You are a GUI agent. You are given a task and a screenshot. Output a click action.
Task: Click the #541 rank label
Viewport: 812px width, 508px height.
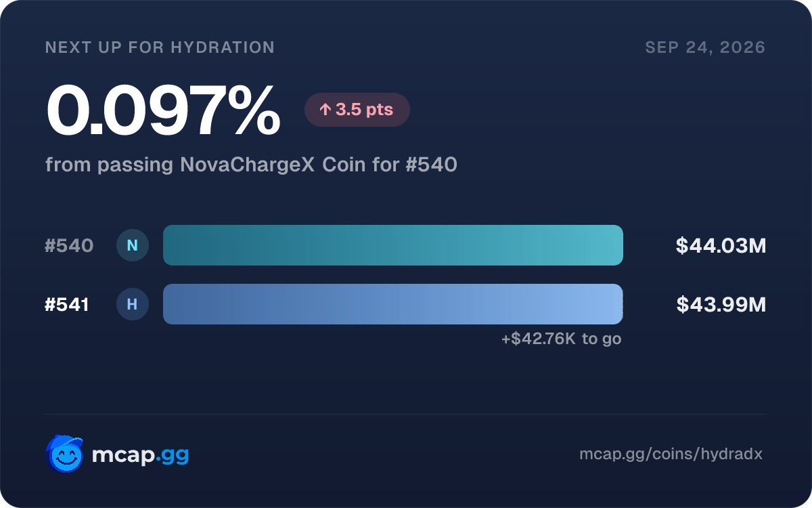click(67, 305)
